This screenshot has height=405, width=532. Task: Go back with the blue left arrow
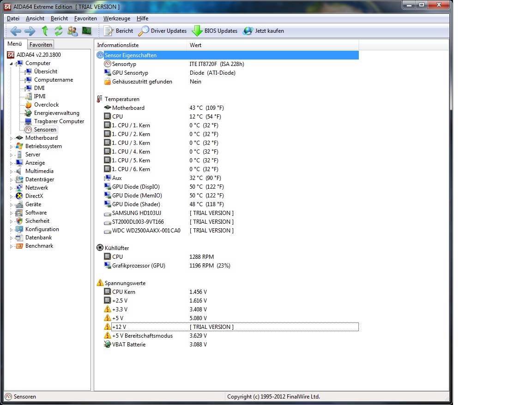pyautogui.click(x=16, y=31)
